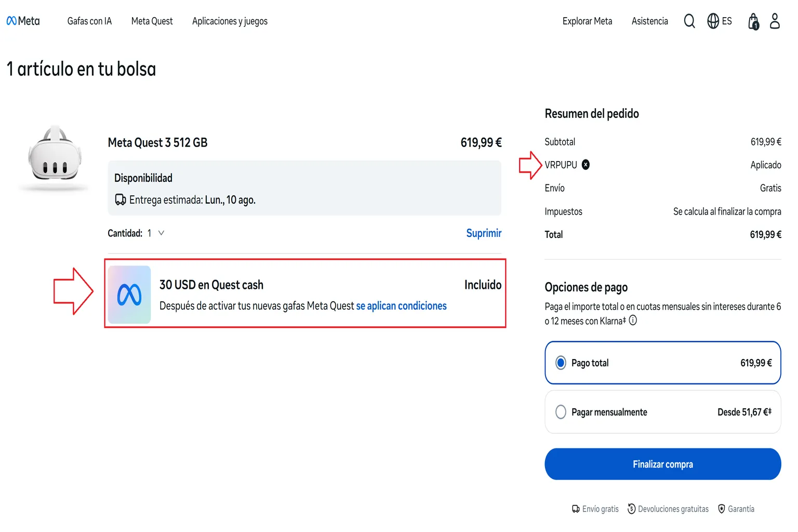Click the 'Opciones de pago' heading
Screen dimensions: 798x532
[586, 287]
